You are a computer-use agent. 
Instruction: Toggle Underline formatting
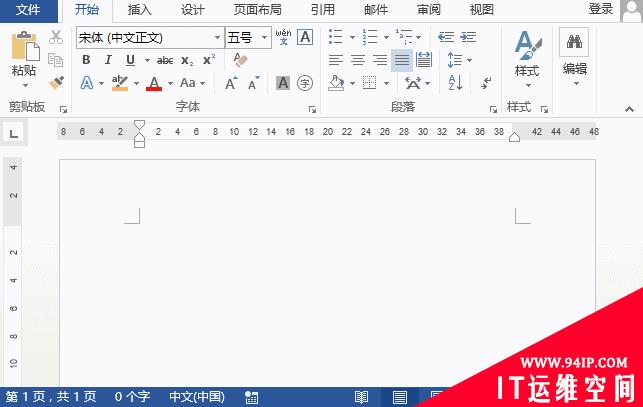130,60
